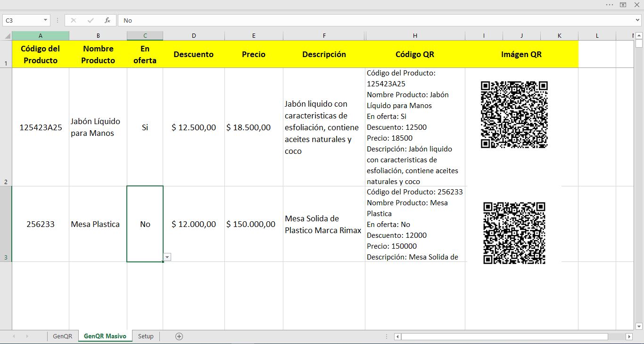Viewport: 644px width, 344px height.
Task: Click the Descripción header cell
Action: [324, 54]
